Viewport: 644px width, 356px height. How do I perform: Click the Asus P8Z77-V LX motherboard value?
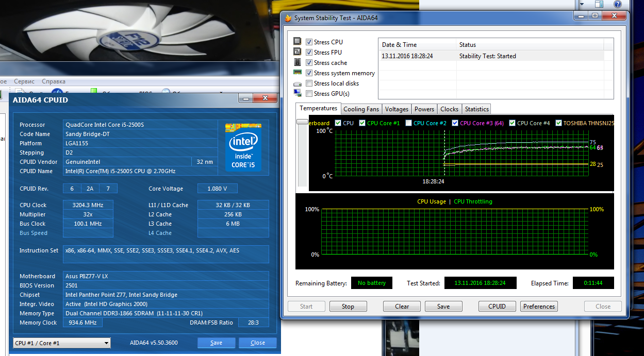point(166,276)
